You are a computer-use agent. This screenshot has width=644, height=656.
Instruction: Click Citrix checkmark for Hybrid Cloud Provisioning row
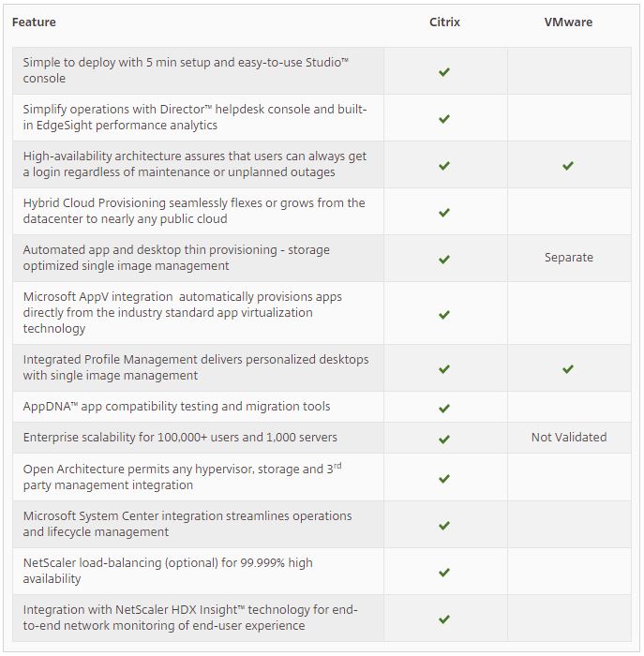pos(444,213)
